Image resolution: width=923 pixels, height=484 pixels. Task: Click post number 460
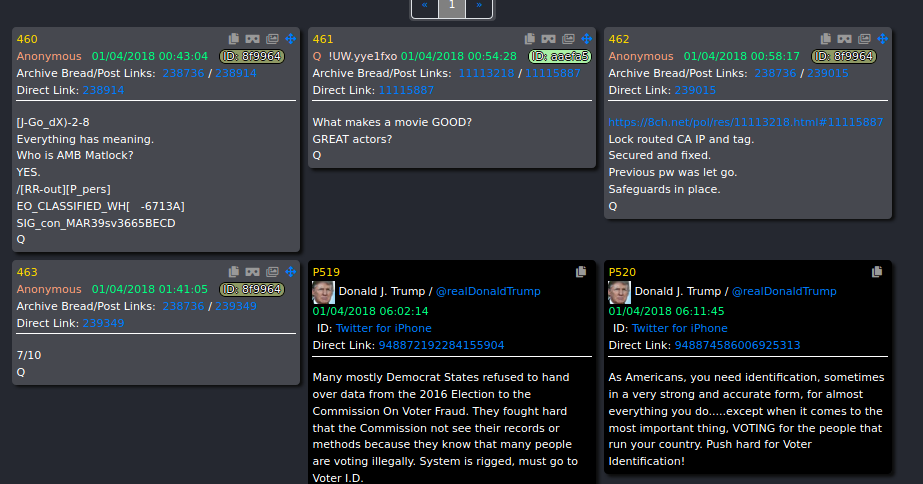click(x=27, y=39)
